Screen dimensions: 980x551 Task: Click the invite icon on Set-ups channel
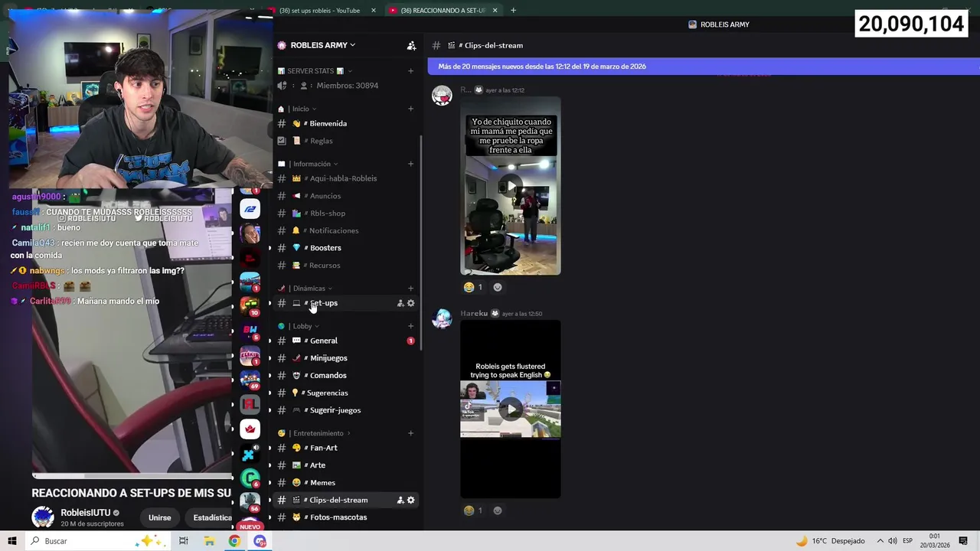pos(400,304)
